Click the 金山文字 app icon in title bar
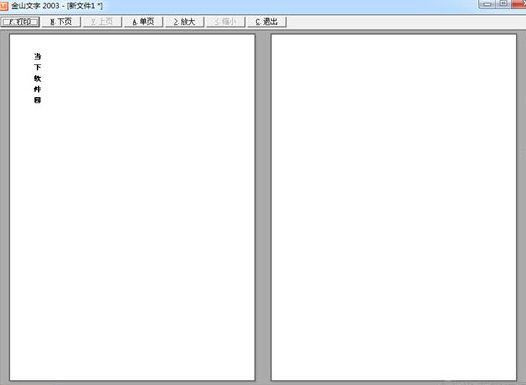Viewport: 526px width, 385px height. pos(4,6)
